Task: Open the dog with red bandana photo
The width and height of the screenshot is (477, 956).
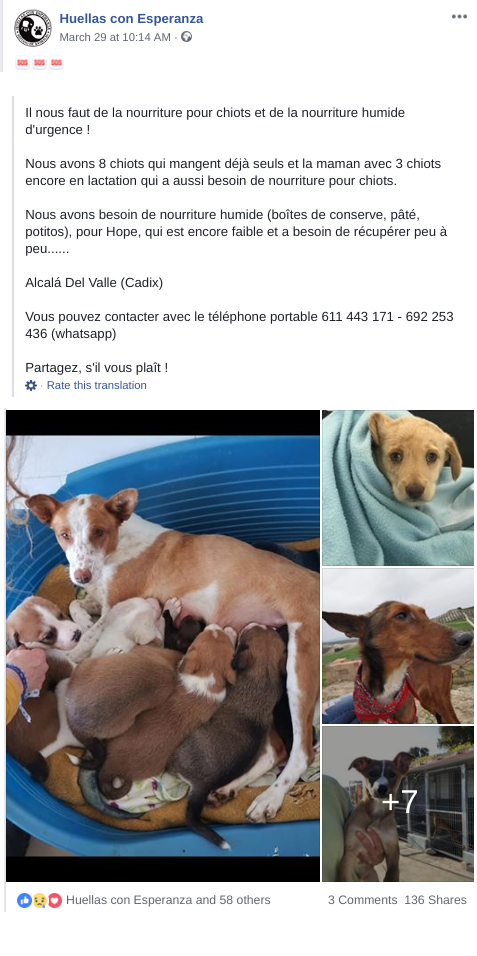Action: click(398, 646)
